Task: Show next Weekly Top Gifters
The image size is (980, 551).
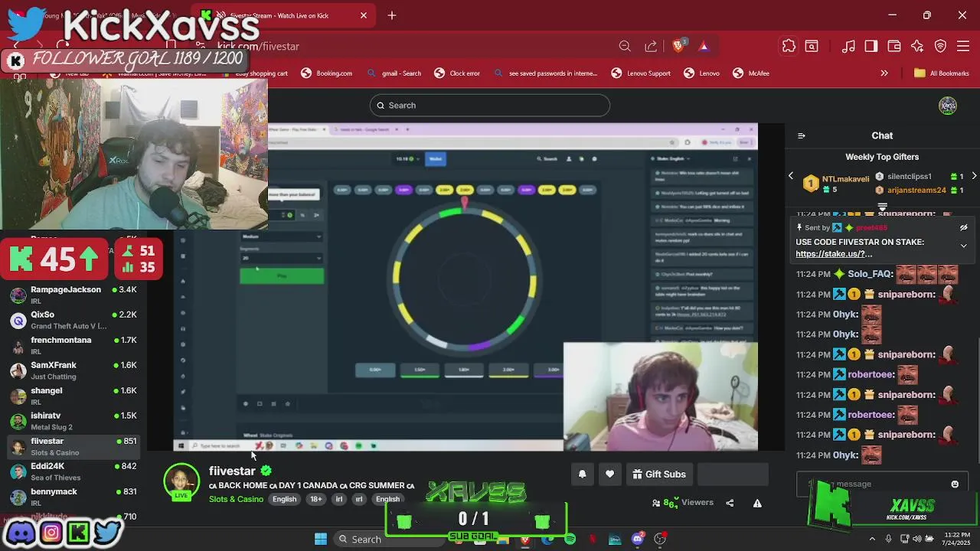Action: 974,176
